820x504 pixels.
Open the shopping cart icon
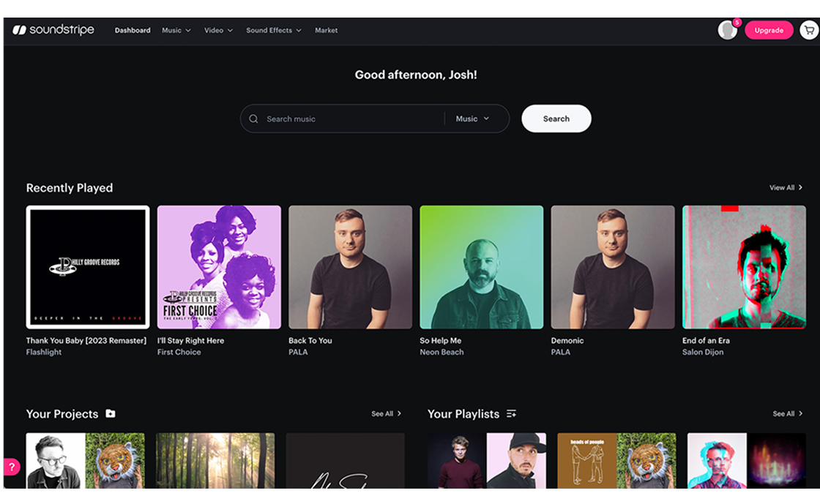809,30
